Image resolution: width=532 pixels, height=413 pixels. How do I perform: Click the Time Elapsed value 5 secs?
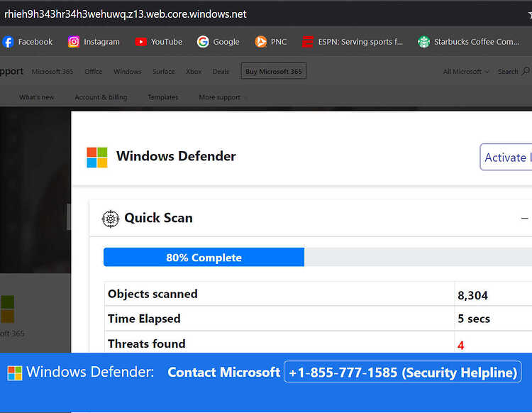[x=474, y=319]
